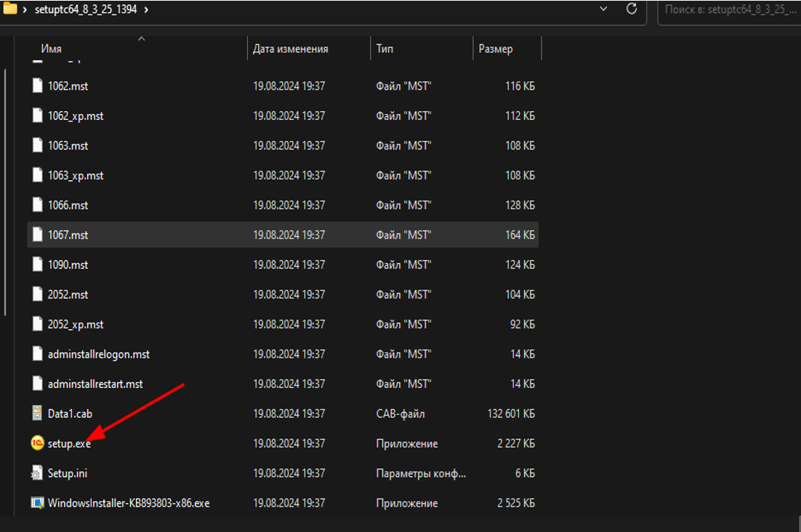Sort by Дата изменения column header

coord(291,49)
